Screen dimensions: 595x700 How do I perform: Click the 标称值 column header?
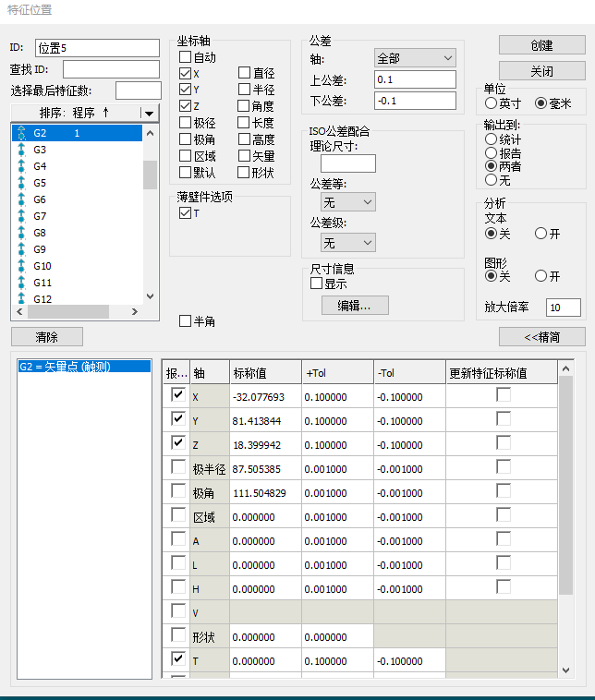(x=265, y=373)
